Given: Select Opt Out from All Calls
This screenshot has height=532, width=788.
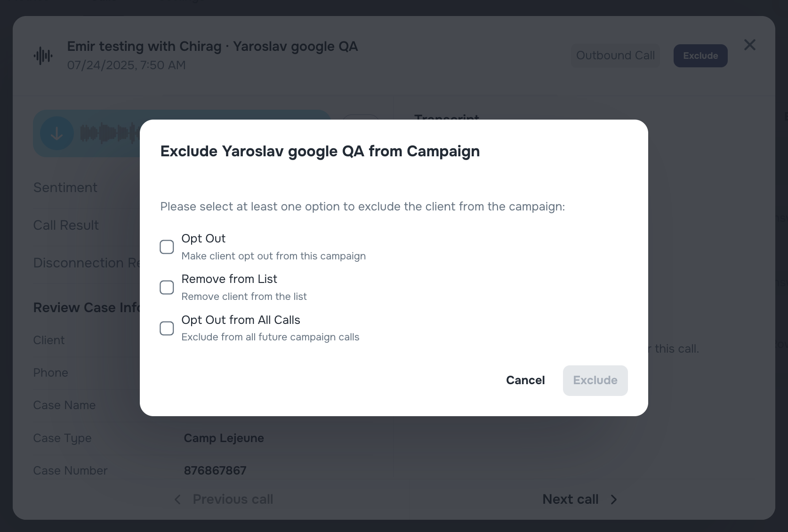Looking at the screenshot, I should tap(167, 328).
